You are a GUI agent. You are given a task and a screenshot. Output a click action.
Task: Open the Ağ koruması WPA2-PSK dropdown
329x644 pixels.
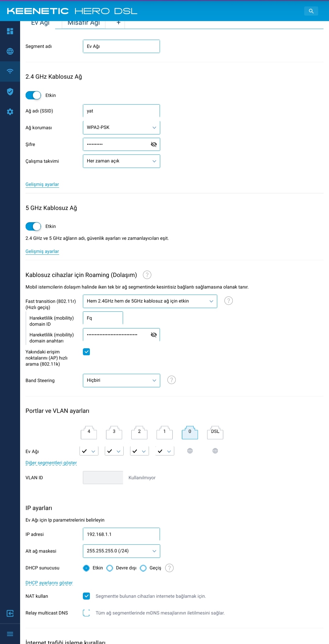click(122, 128)
